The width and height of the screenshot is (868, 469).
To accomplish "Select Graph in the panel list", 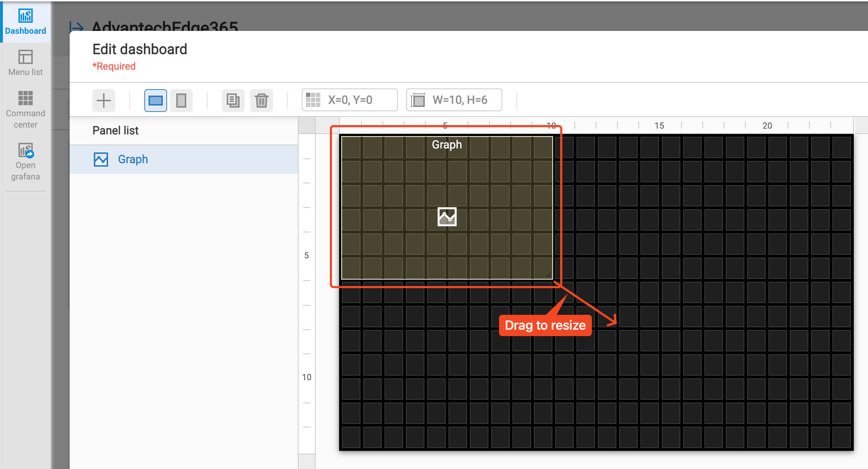I will (133, 160).
